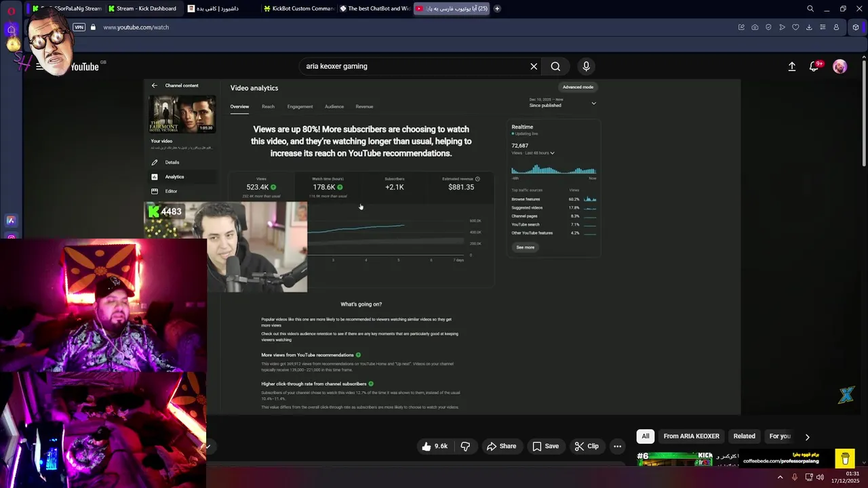Take a page snapshot with camera icon

[x=755, y=27]
